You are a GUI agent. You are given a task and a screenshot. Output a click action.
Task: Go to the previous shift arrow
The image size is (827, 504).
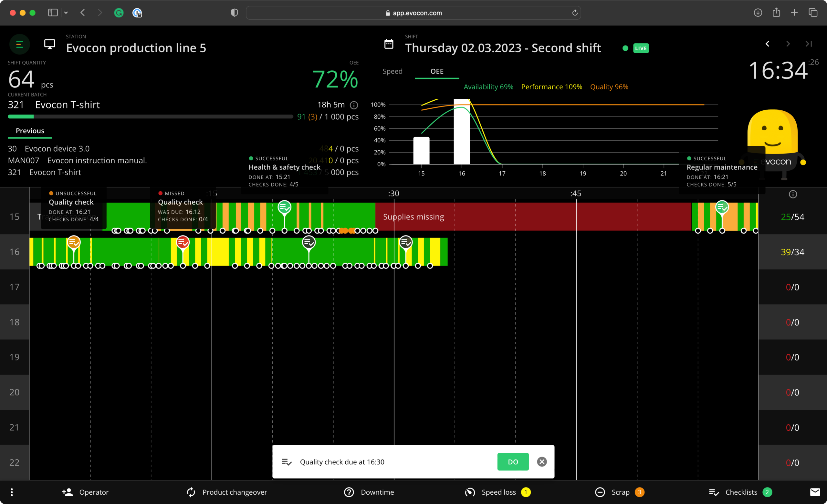767,44
